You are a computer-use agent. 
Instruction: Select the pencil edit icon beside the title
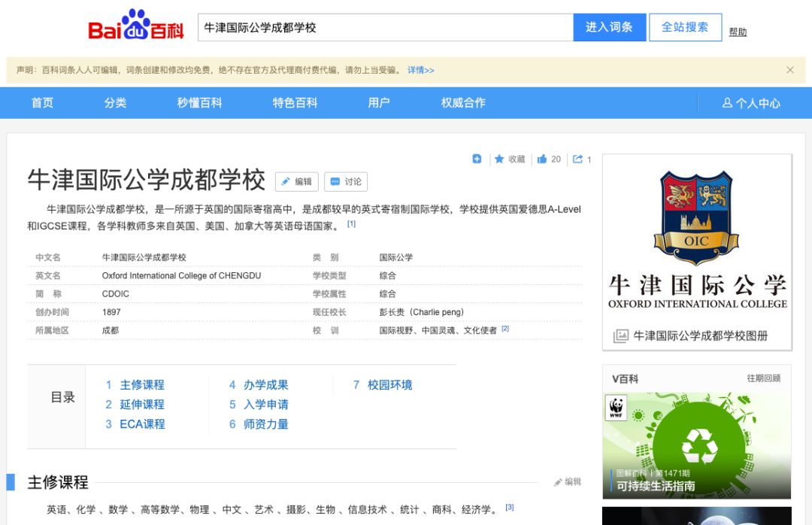click(298, 181)
